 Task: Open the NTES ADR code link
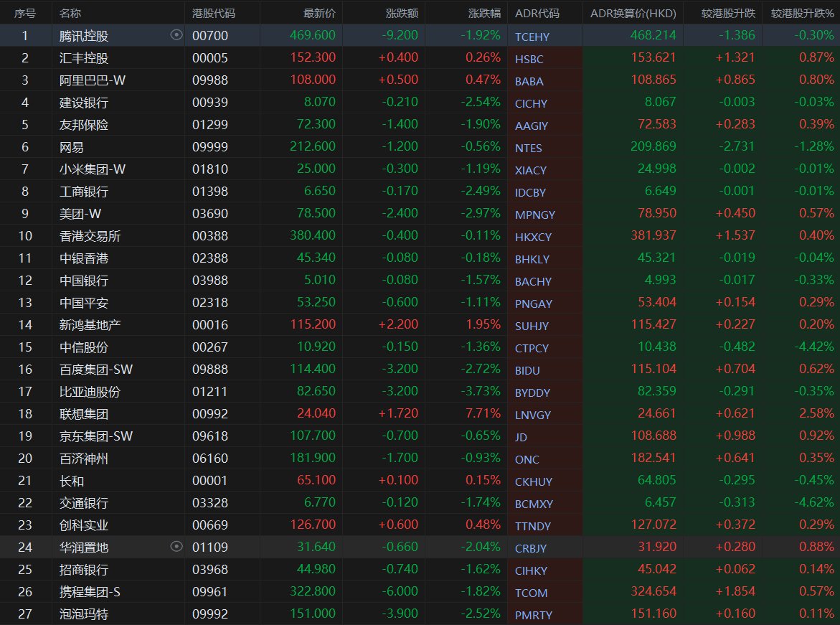(528, 148)
